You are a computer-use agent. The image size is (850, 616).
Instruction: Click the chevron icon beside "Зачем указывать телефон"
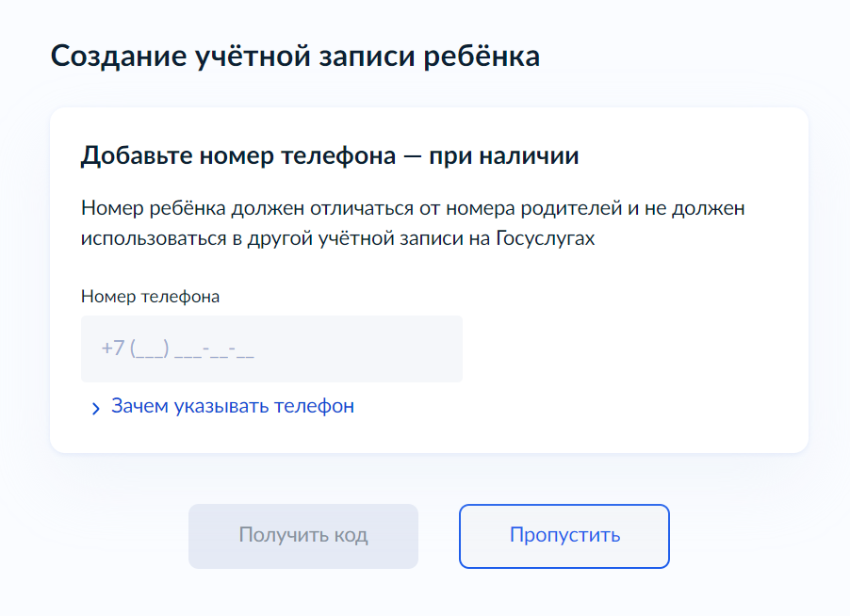[95, 408]
